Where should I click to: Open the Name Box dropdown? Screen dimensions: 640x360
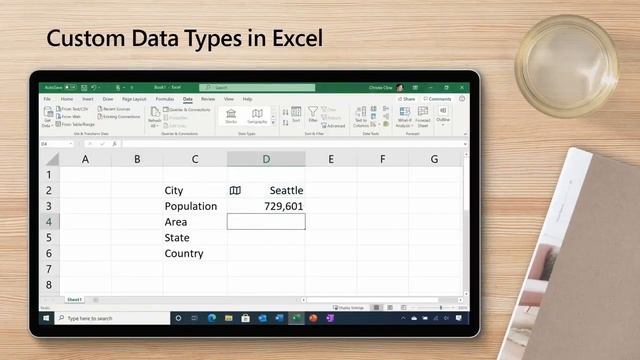pos(71,144)
